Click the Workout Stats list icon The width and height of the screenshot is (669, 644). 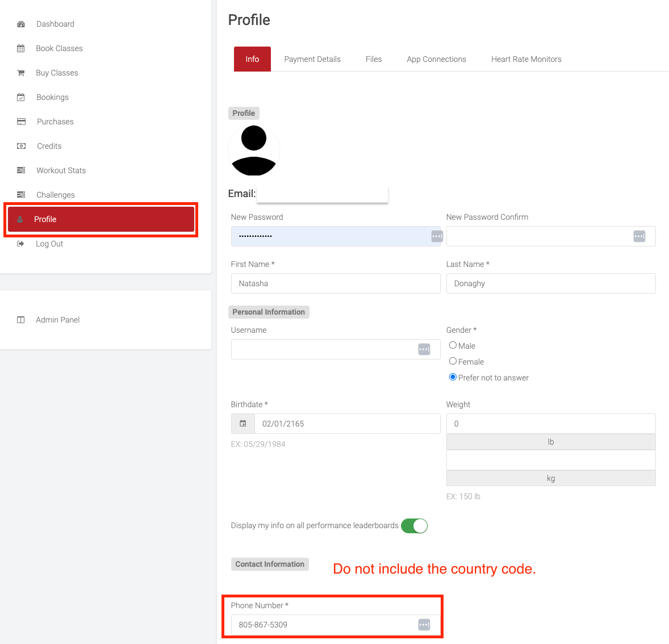click(21, 170)
